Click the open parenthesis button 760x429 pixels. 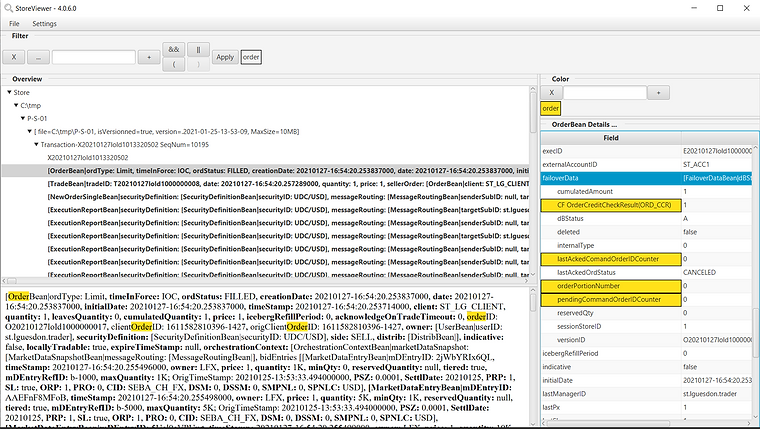[174, 64]
